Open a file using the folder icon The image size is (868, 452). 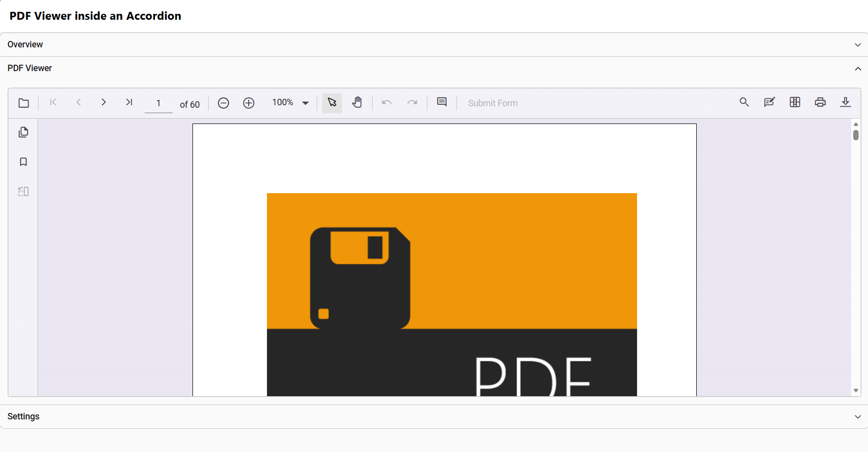click(x=23, y=103)
